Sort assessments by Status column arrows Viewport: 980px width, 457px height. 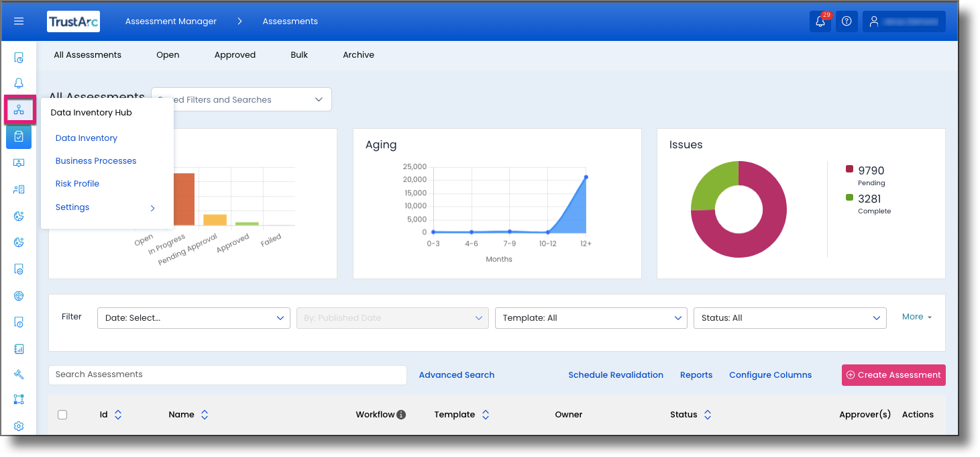pos(708,415)
